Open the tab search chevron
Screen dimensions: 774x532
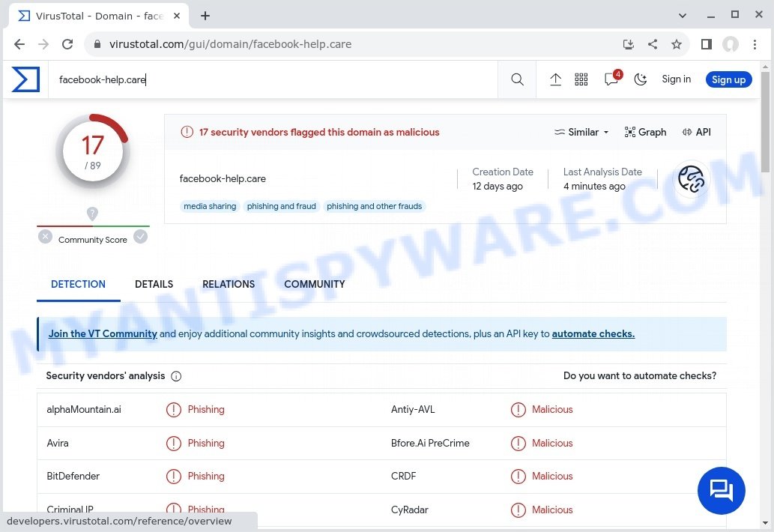click(682, 16)
